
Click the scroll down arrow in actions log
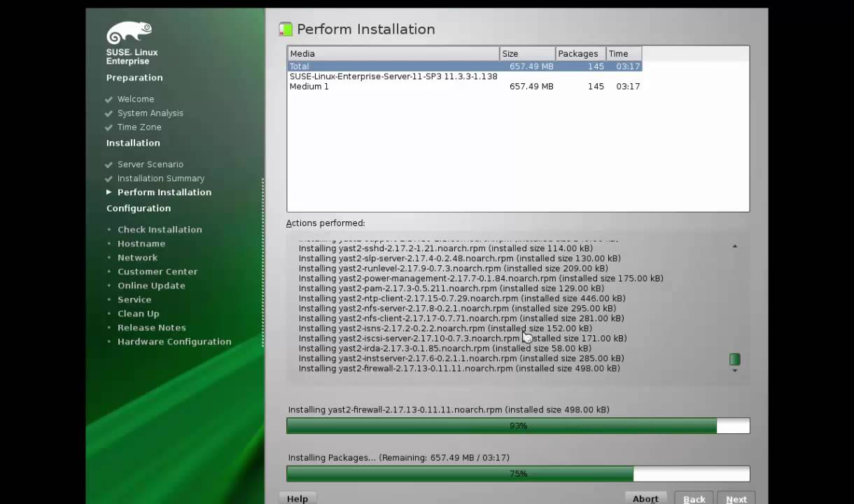(x=734, y=370)
